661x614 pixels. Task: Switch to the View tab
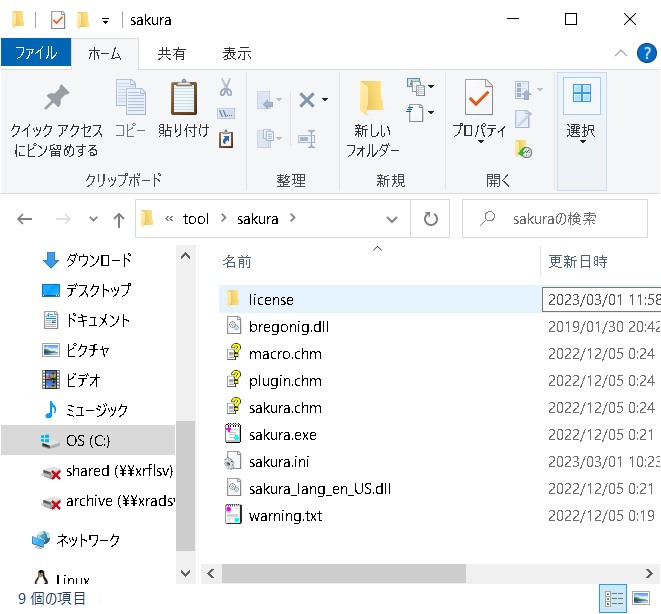pyautogui.click(x=236, y=53)
